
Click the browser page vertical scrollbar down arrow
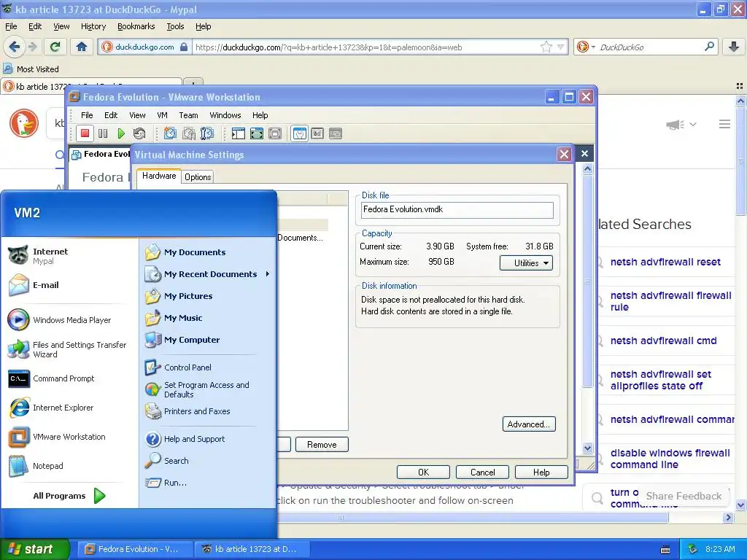(x=740, y=505)
